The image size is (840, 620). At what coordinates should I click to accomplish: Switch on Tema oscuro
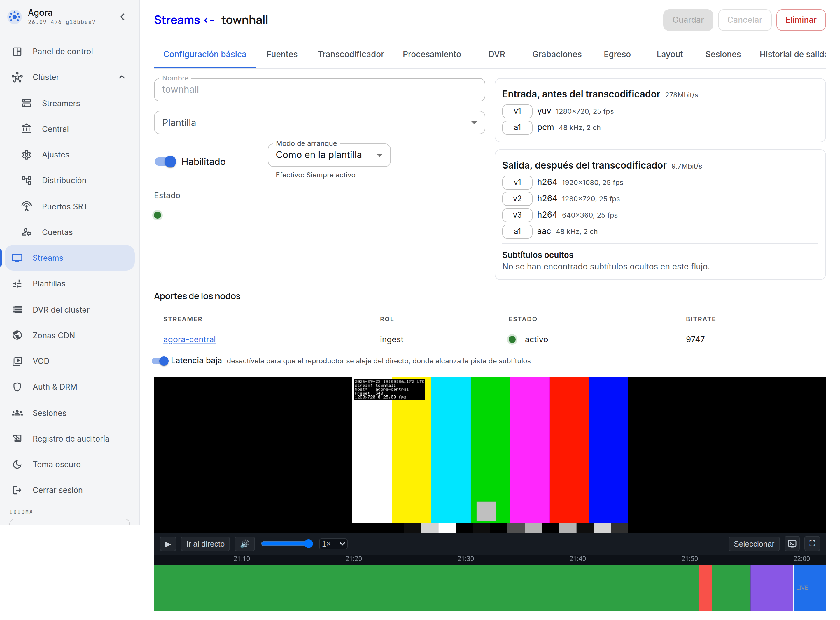pyautogui.click(x=56, y=464)
